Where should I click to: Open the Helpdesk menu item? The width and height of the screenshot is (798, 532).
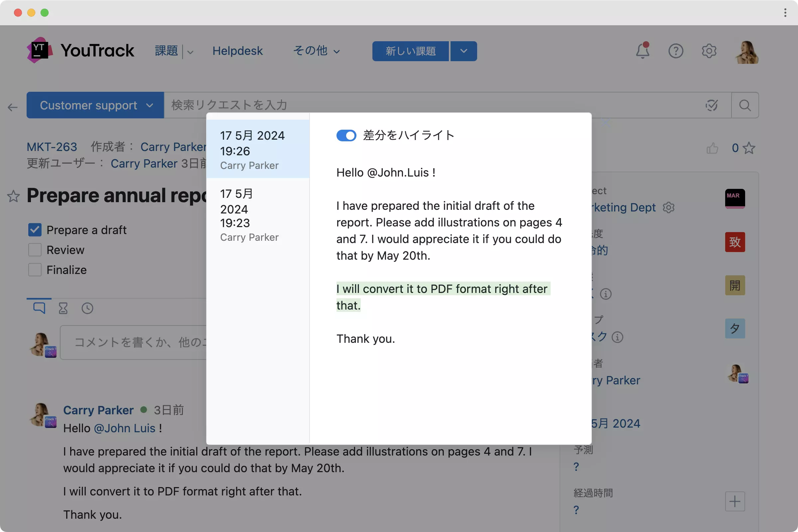pos(237,51)
